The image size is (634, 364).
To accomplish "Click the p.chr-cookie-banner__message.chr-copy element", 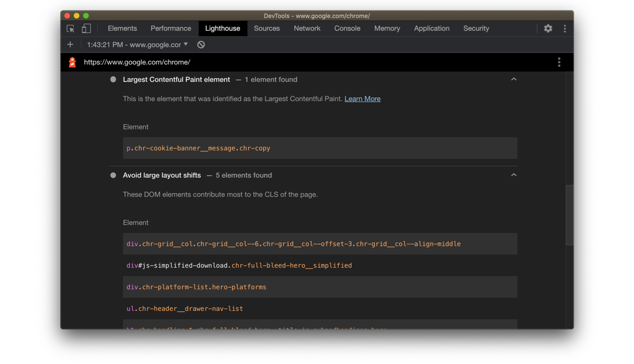I will (x=198, y=148).
